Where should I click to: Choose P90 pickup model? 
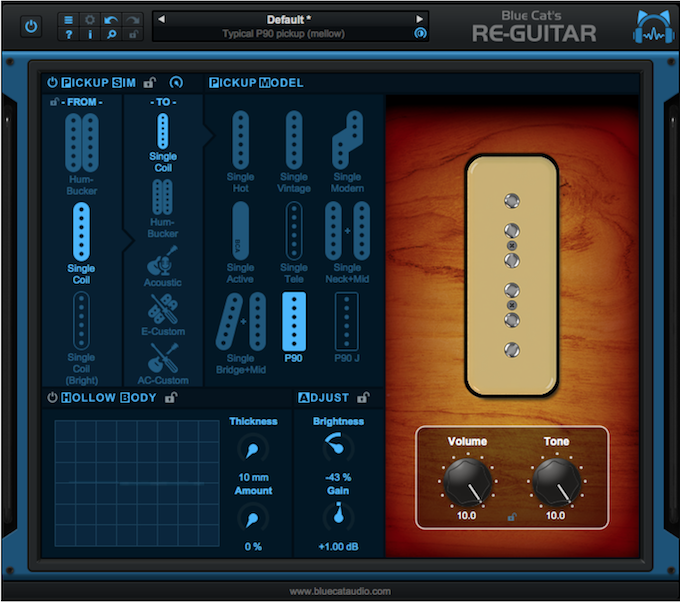coord(294,327)
